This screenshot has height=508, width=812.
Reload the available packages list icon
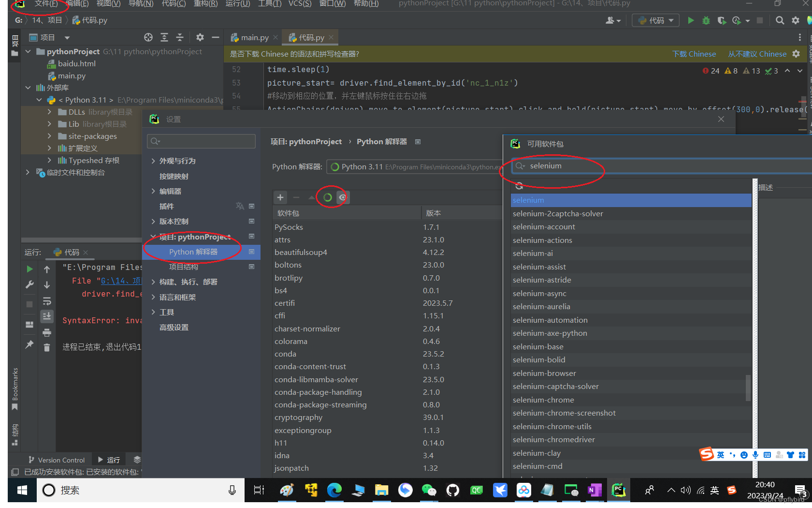point(519,186)
